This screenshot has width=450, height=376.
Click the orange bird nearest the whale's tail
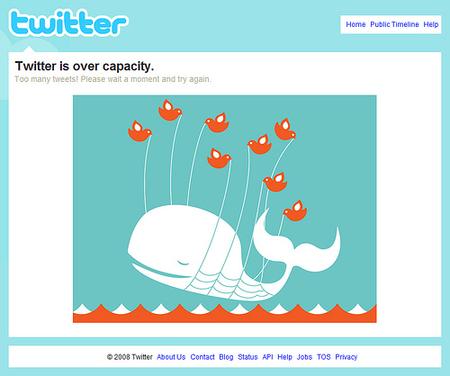[x=295, y=211]
